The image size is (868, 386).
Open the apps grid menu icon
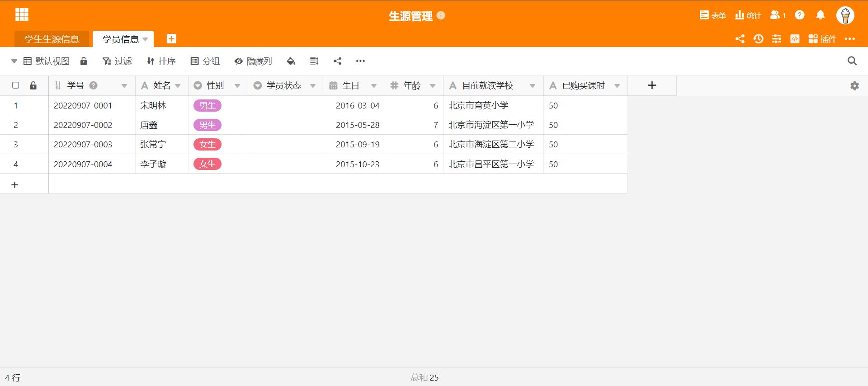(x=22, y=15)
